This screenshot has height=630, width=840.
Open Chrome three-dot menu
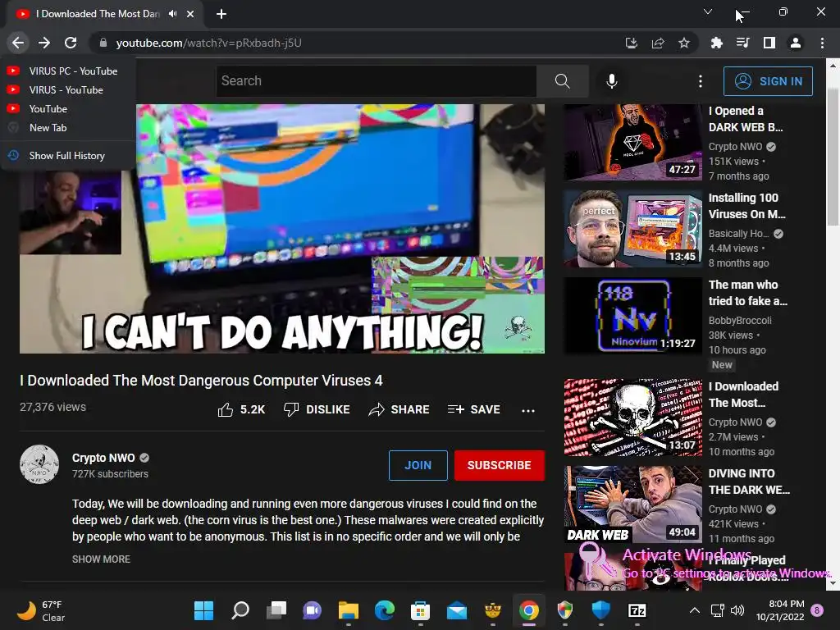[822, 43]
